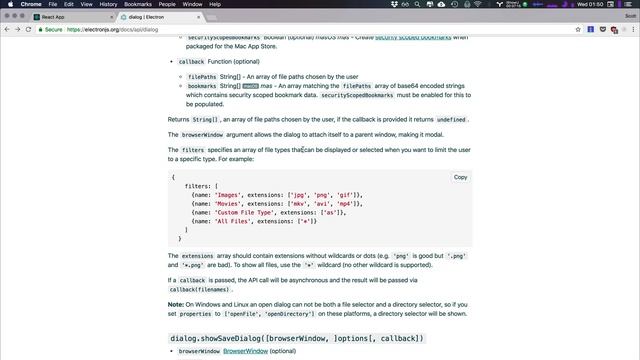Click the Scott profile button
Image resolution: width=640 pixels, height=360 pixels.
point(630,16)
